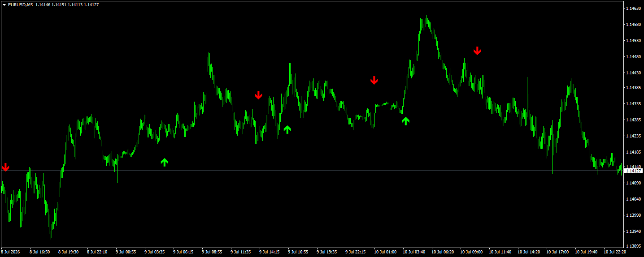644x257 pixels.
Task: Click the 9 Jul 08:55 time label
Action: point(212,252)
